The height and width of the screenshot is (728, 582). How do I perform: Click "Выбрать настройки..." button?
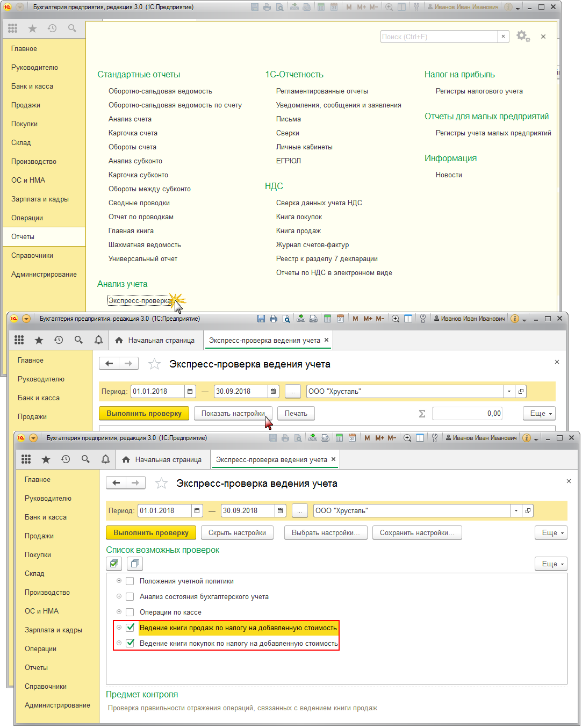(326, 532)
